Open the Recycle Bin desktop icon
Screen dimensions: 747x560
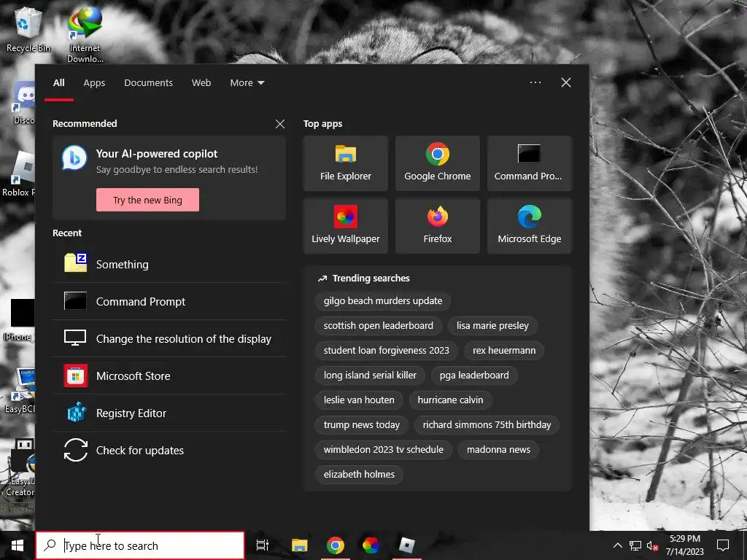(x=28, y=29)
